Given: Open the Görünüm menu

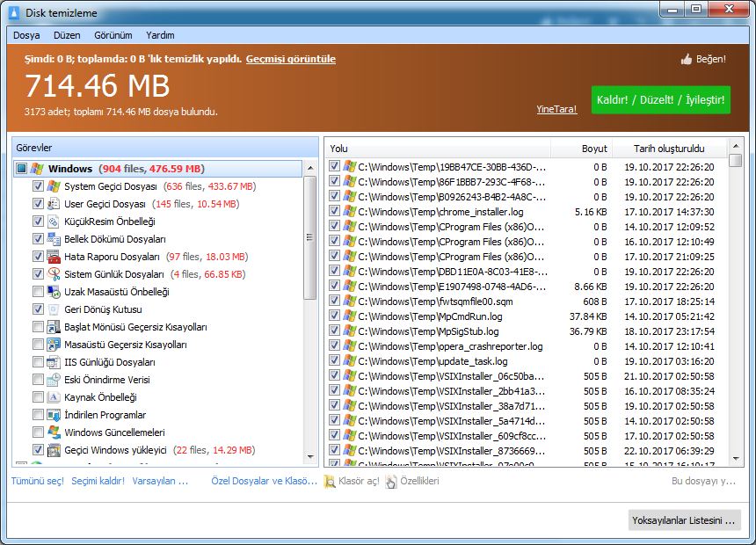Looking at the screenshot, I should pyautogui.click(x=113, y=35).
